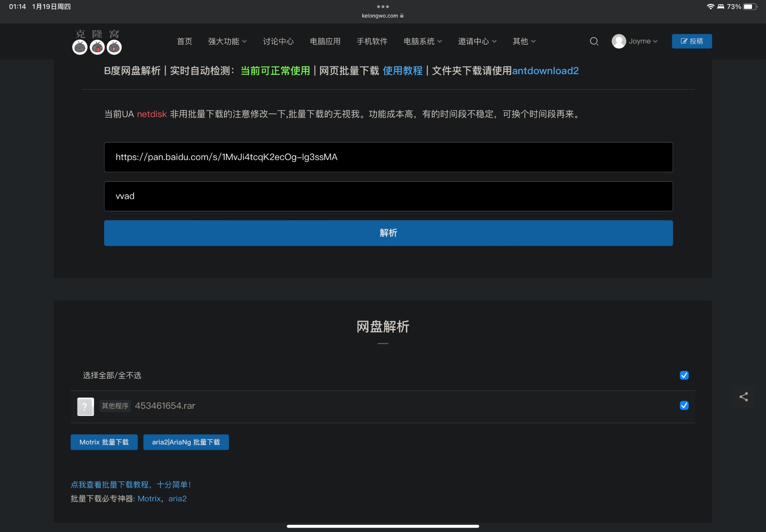Open the site search icon
The image size is (766, 532).
click(594, 41)
